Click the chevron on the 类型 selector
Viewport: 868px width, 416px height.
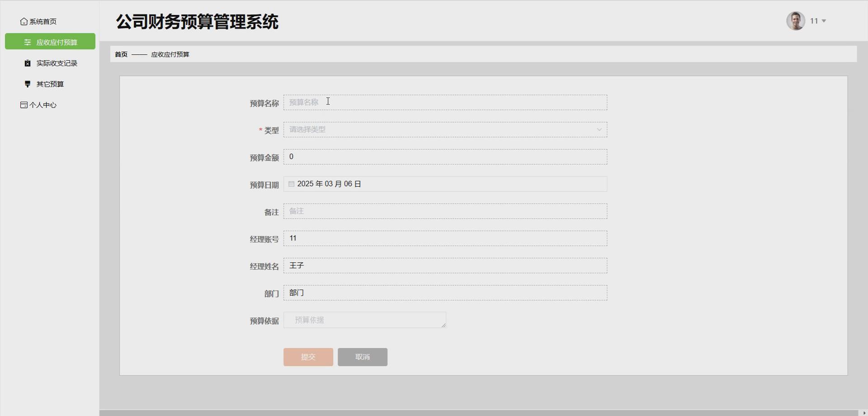coord(599,129)
